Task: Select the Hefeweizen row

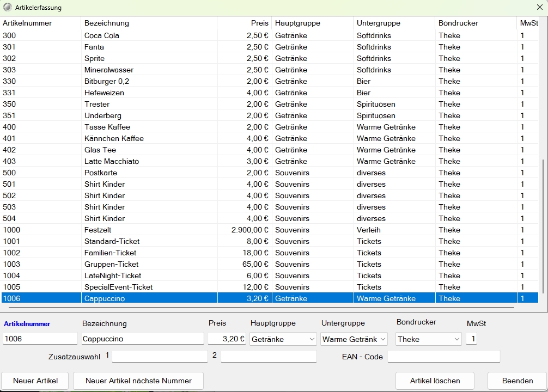Action: (270, 93)
